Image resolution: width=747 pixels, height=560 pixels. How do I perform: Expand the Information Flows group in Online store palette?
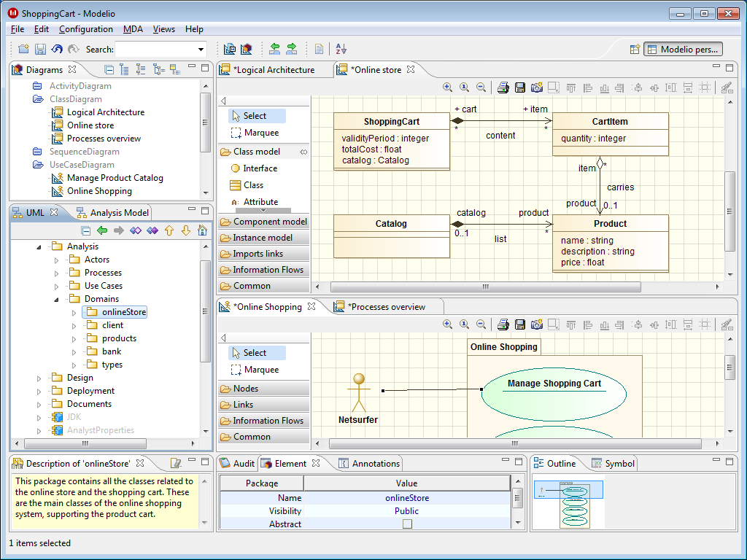tap(263, 270)
